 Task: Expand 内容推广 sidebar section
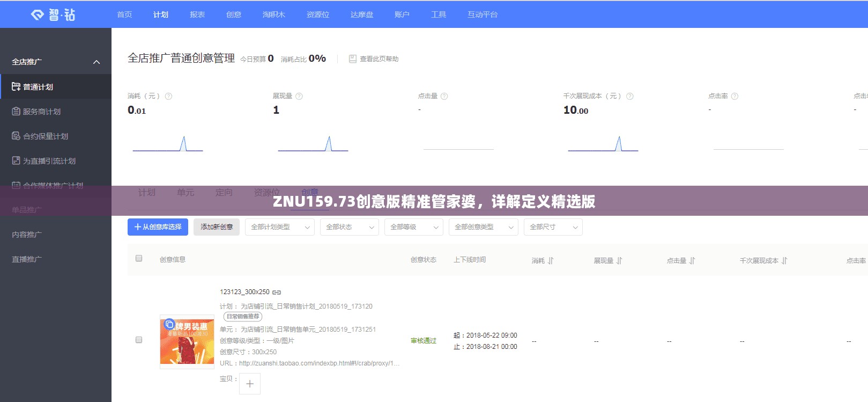27,235
